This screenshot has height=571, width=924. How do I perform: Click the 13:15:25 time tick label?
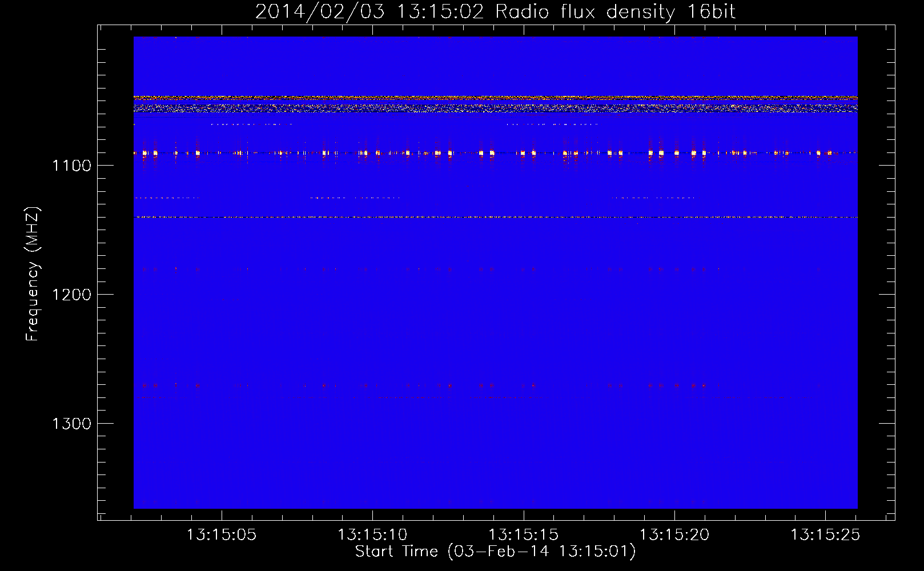coord(825,535)
